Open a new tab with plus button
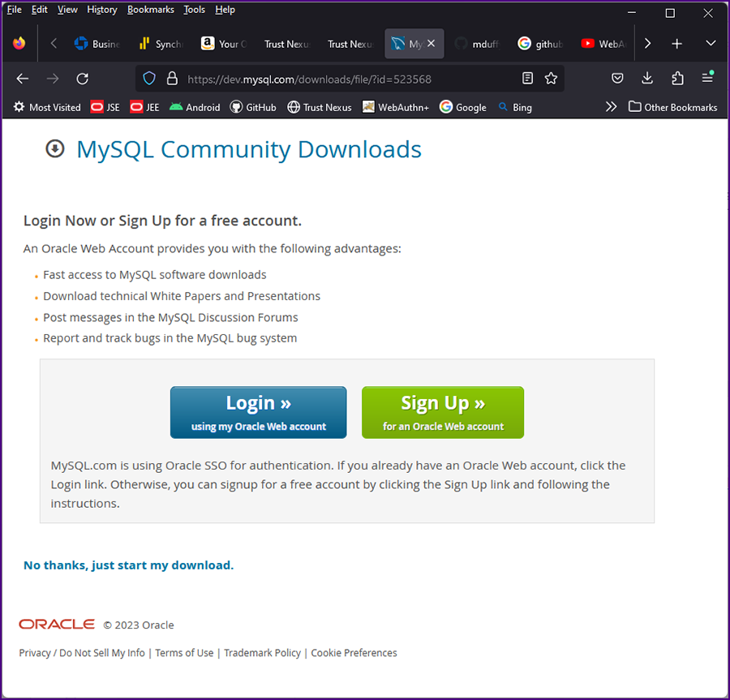 pos(677,44)
